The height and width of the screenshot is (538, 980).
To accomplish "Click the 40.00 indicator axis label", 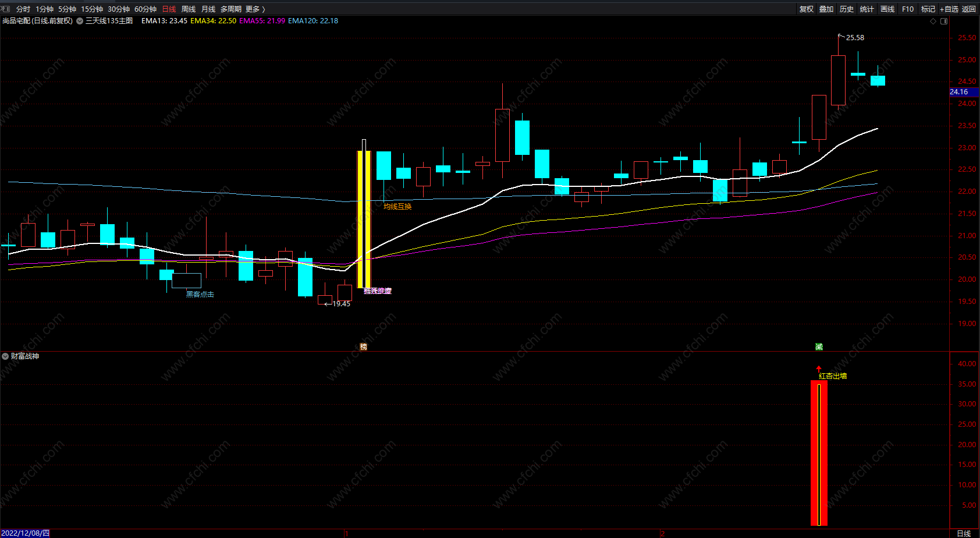I will point(967,364).
